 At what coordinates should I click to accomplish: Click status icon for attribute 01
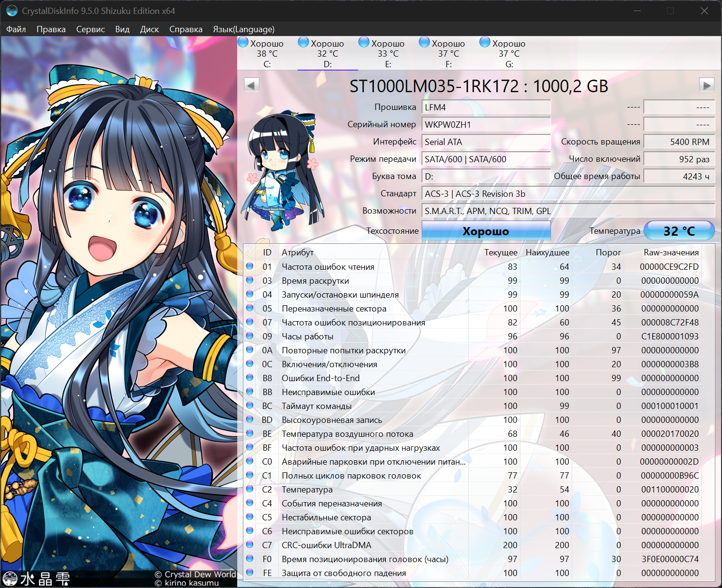click(x=250, y=266)
